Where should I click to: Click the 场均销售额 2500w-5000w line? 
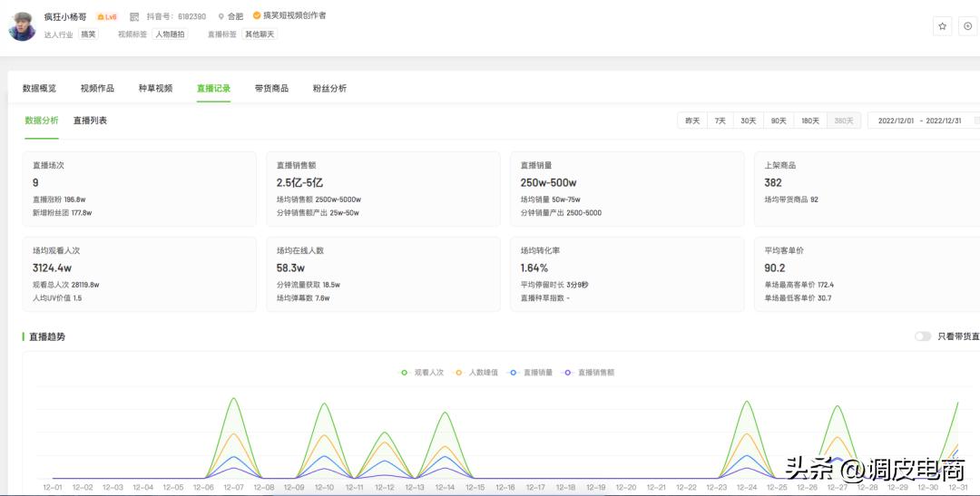point(318,199)
